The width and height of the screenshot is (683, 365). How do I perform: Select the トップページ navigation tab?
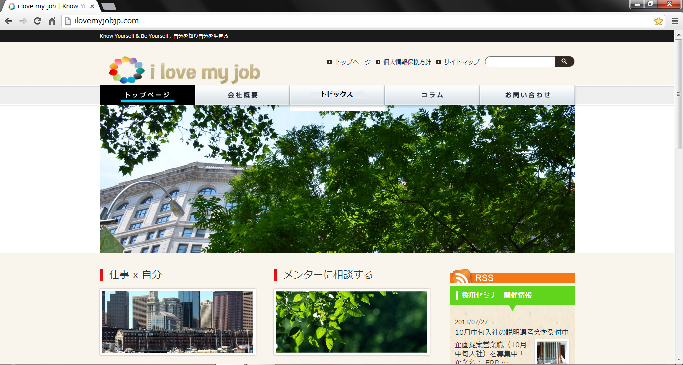coord(148,95)
